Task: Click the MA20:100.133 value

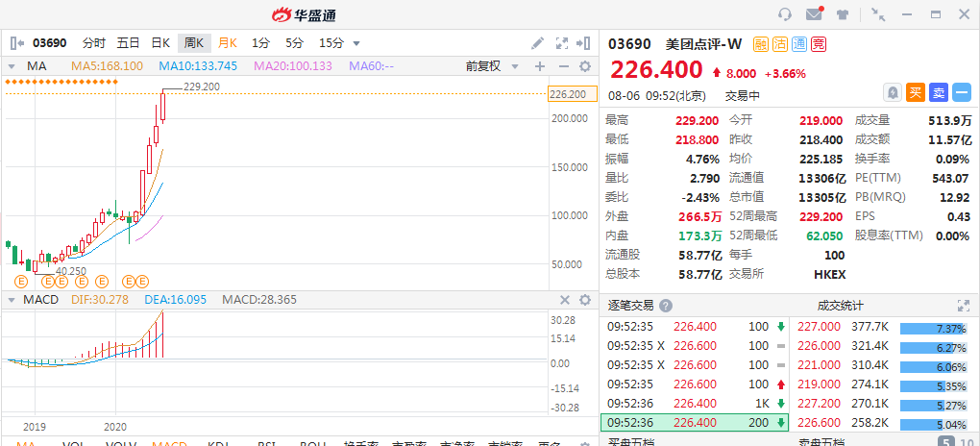Action: click(293, 66)
